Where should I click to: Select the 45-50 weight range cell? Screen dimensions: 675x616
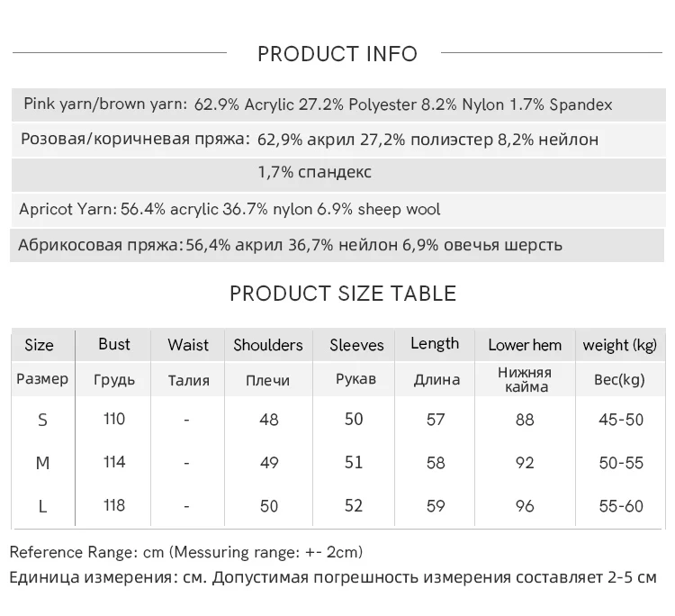(621, 420)
